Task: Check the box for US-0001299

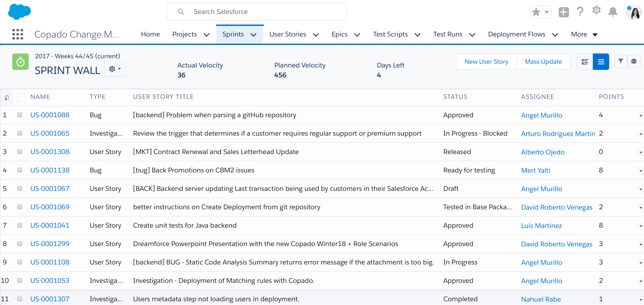Action: [20, 244]
